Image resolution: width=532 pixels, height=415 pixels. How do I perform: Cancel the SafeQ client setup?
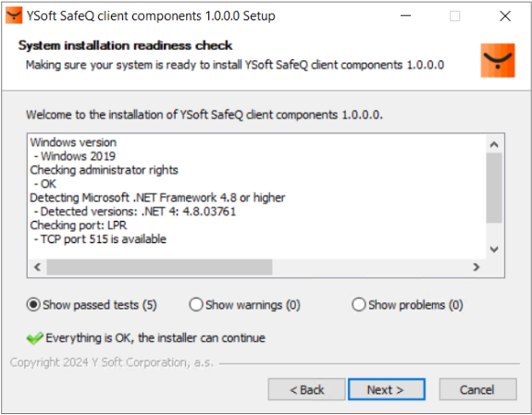[x=477, y=389]
